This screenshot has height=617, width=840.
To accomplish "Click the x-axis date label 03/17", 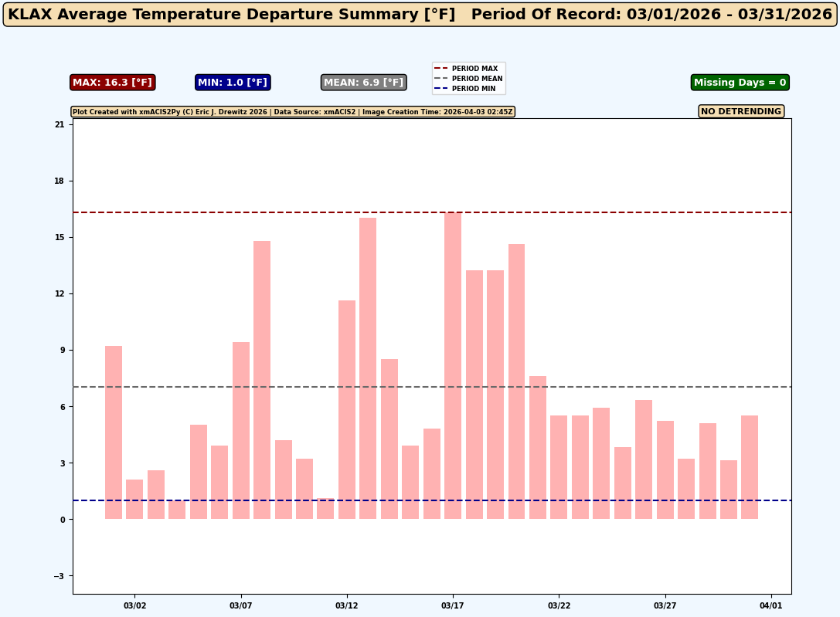I will 453,605.
